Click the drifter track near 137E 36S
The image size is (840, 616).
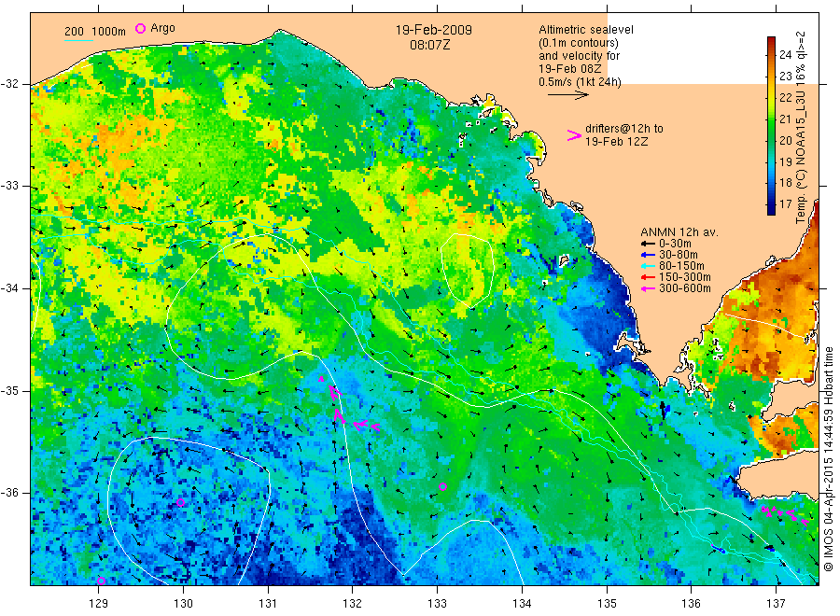785,515
